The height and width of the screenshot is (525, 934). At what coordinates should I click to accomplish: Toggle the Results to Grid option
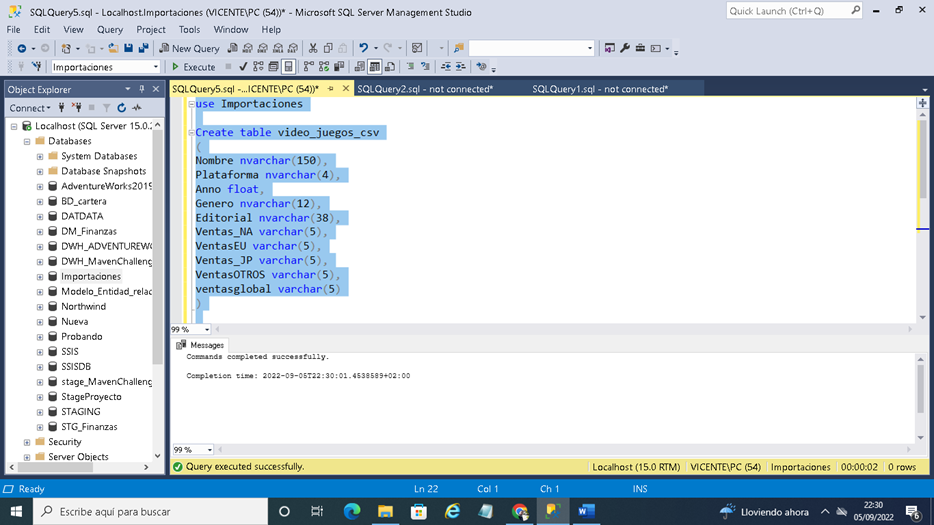tap(375, 67)
